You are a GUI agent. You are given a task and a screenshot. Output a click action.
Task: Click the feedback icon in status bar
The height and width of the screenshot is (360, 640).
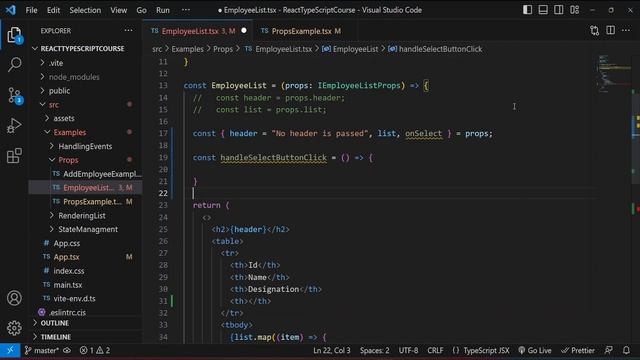(x=609, y=351)
